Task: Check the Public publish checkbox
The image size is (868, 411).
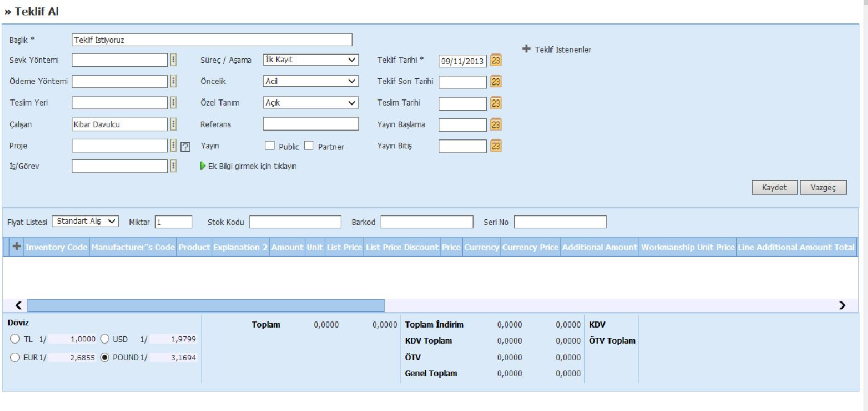Action: click(x=270, y=146)
